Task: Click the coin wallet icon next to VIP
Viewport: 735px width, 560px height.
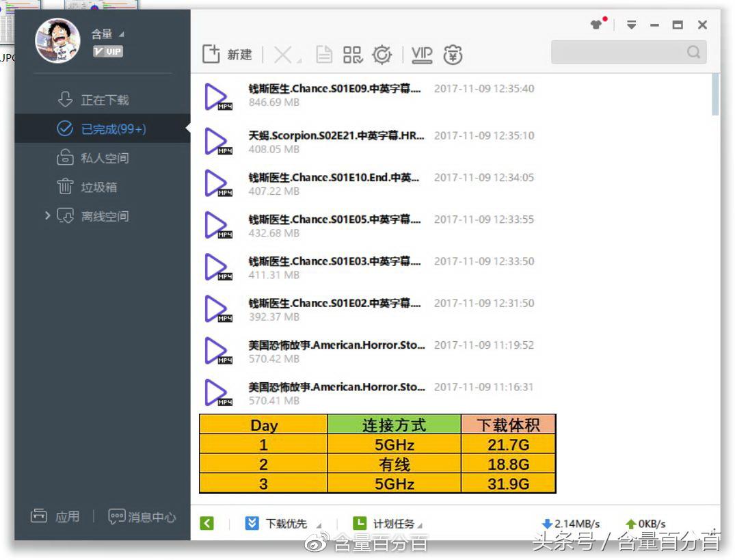Action: pyautogui.click(x=452, y=54)
